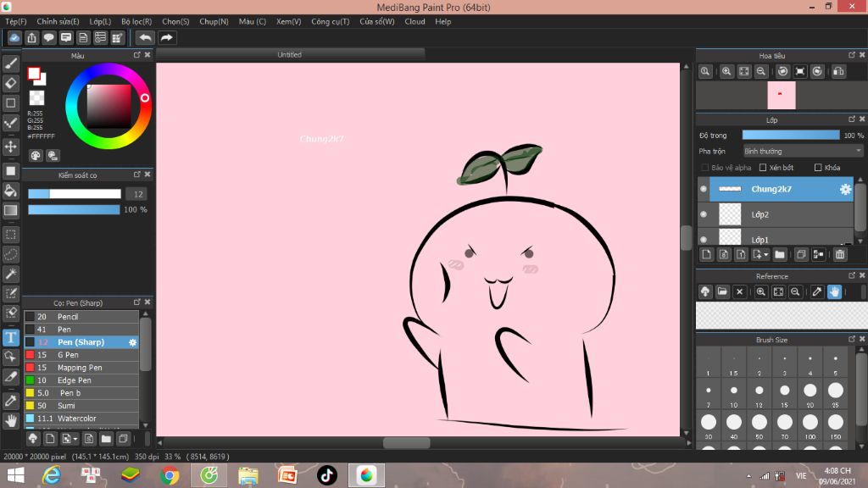Viewport: 868px width, 488px height.
Task: Enable the Xén bớt checkbox
Action: coord(763,168)
